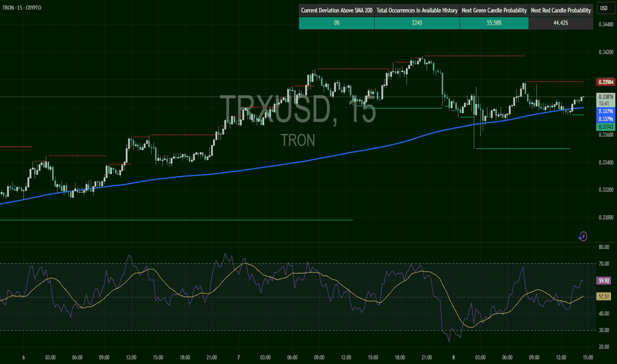Image resolution: width=617 pixels, height=364 pixels.
Task: Select the Next Red Candle Probability header
Action: click(561, 11)
